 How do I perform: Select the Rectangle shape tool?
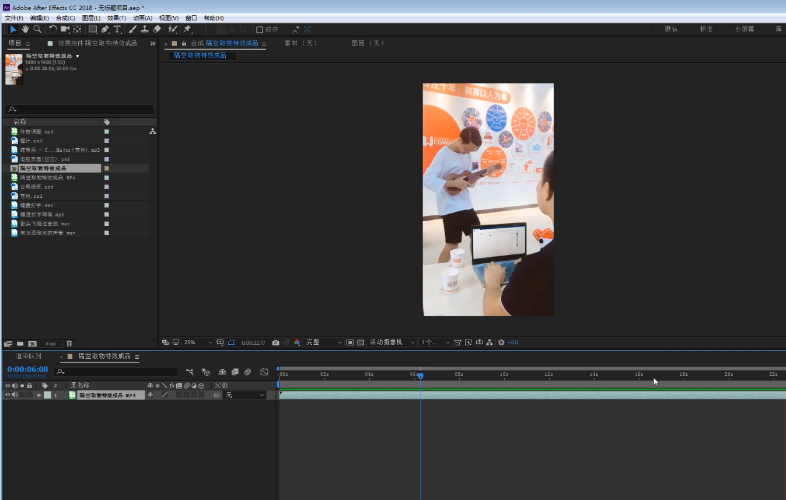point(93,30)
